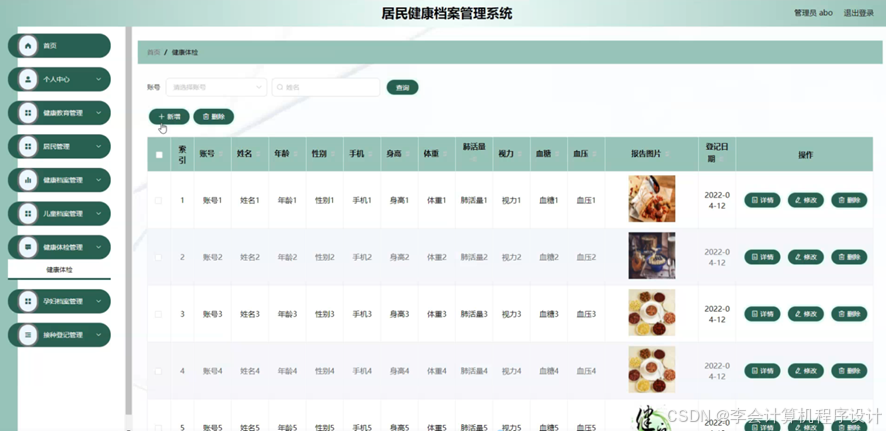Tick the select-all checkbox in table header
The height and width of the screenshot is (431, 886).
pos(159,155)
